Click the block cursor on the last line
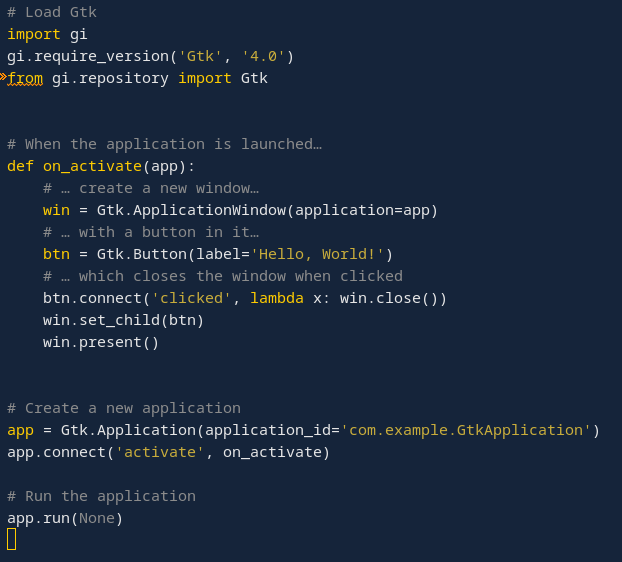Viewport: 622px width, 562px height. pos(11,539)
